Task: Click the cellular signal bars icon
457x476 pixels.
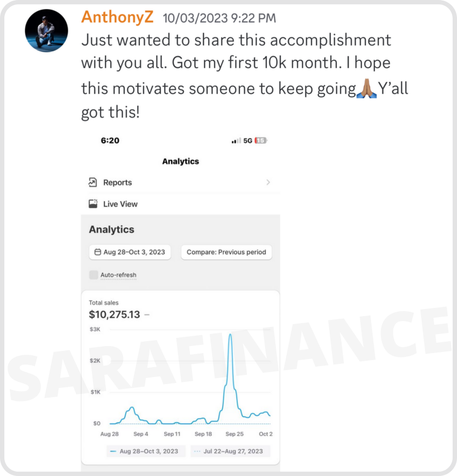Action: (236, 140)
